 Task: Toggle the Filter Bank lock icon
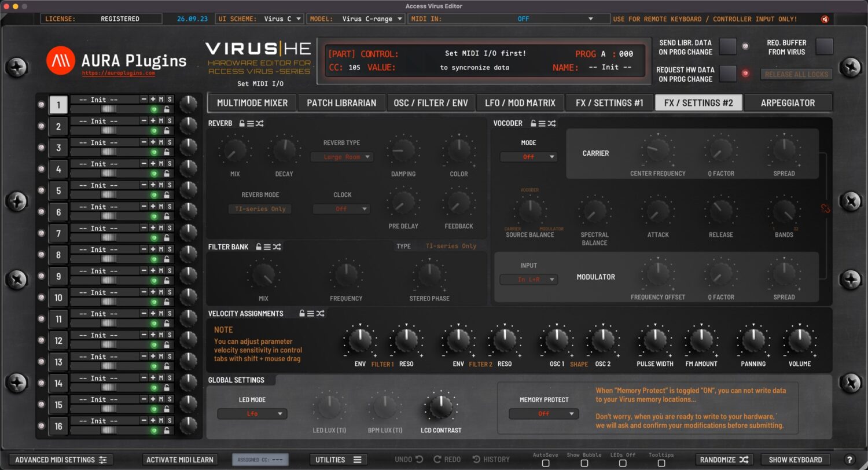(x=259, y=247)
